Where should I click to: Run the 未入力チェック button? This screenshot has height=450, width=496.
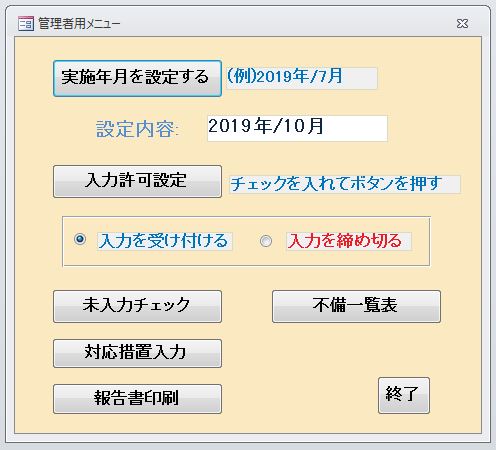(137, 306)
